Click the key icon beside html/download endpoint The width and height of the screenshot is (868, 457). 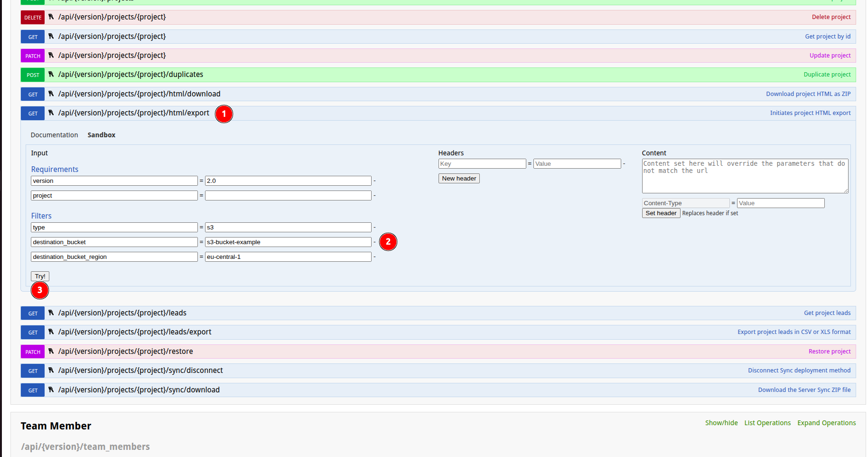point(51,94)
